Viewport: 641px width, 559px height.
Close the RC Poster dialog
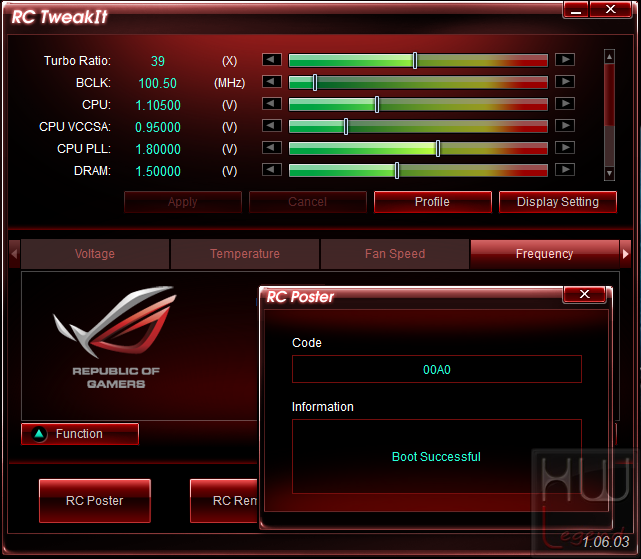pos(585,294)
